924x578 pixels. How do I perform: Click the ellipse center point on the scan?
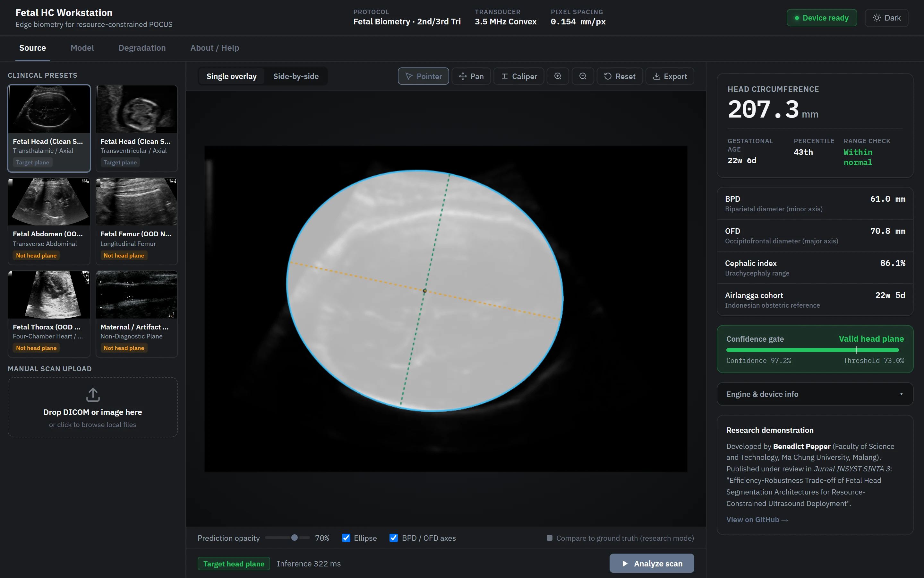coord(425,291)
